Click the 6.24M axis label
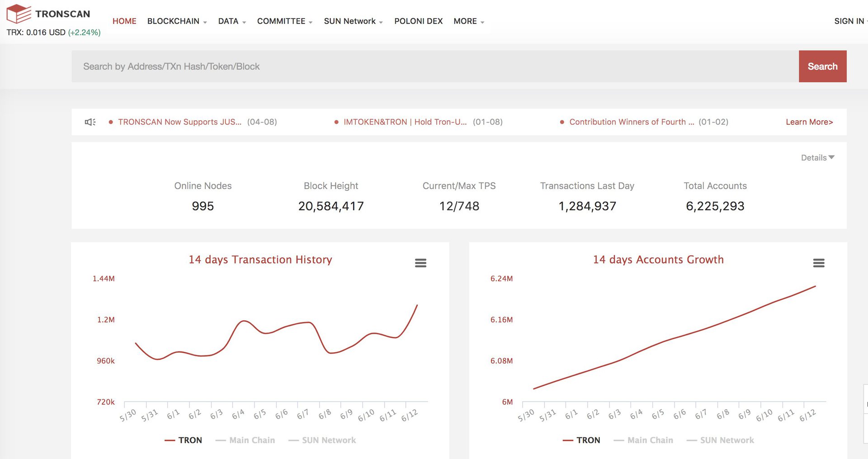This screenshot has height=459, width=868. click(x=501, y=279)
